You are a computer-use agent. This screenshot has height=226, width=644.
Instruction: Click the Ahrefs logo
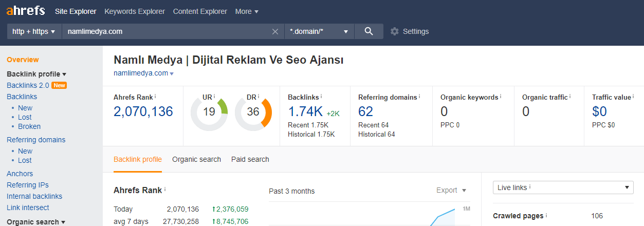coord(26,11)
